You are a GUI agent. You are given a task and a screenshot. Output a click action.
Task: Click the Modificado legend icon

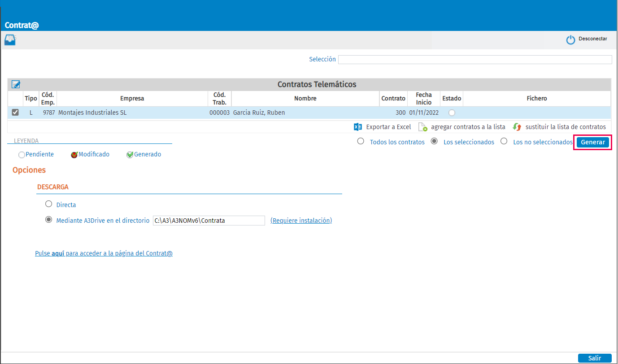74,155
